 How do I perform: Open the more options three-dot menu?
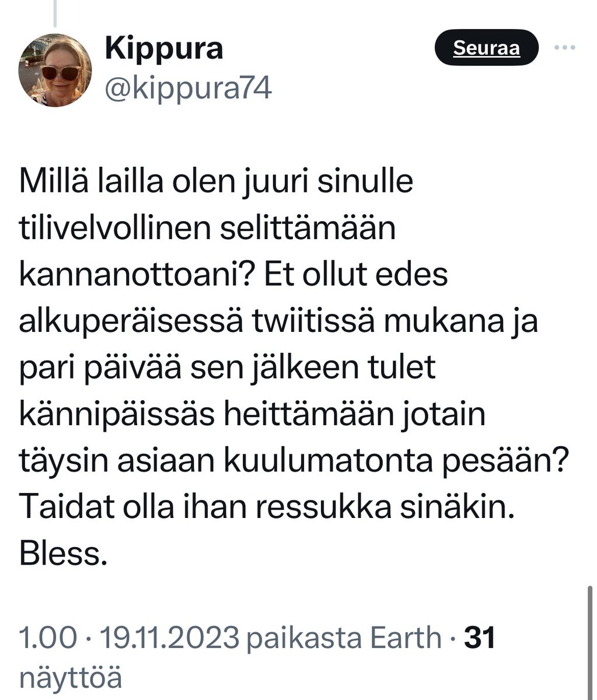click(x=564, y=48)
